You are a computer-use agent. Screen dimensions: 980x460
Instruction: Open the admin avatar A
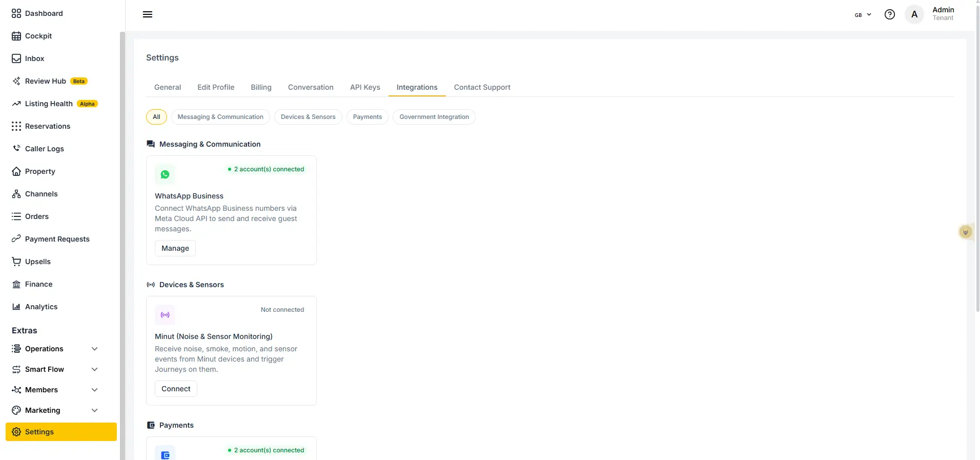tap(914, 14)
